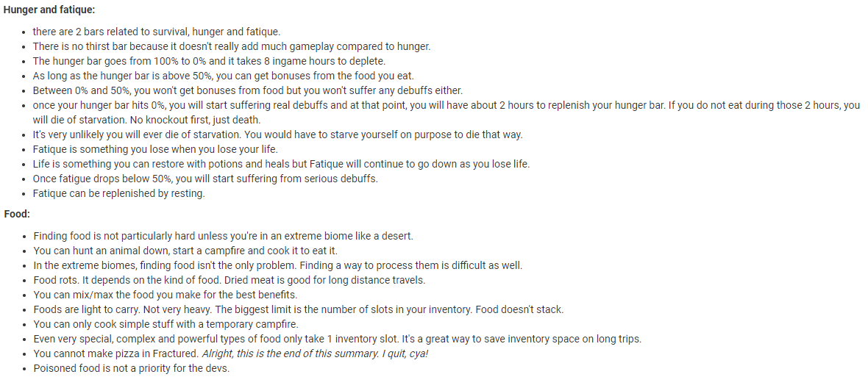Click 'Fatique can be replenished by resting'
Image resolution: width=868 pixels, height=377 pixels.
pos(118,193)
